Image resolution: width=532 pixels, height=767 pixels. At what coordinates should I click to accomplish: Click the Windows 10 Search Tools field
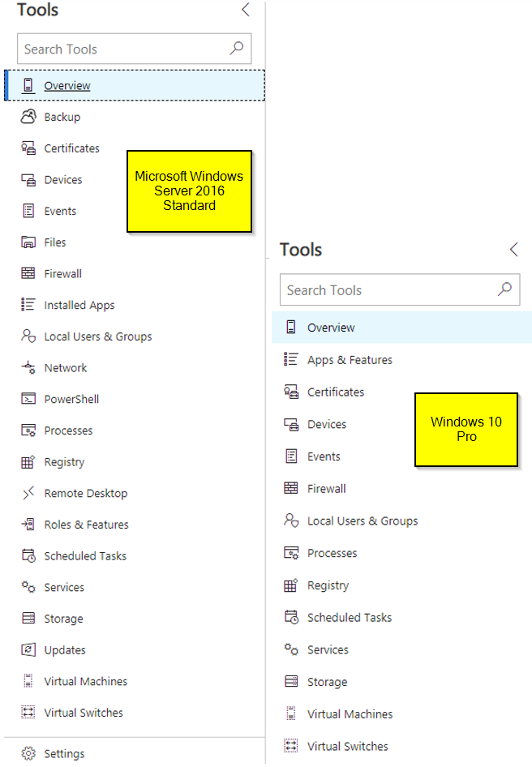tap(385, 290)
